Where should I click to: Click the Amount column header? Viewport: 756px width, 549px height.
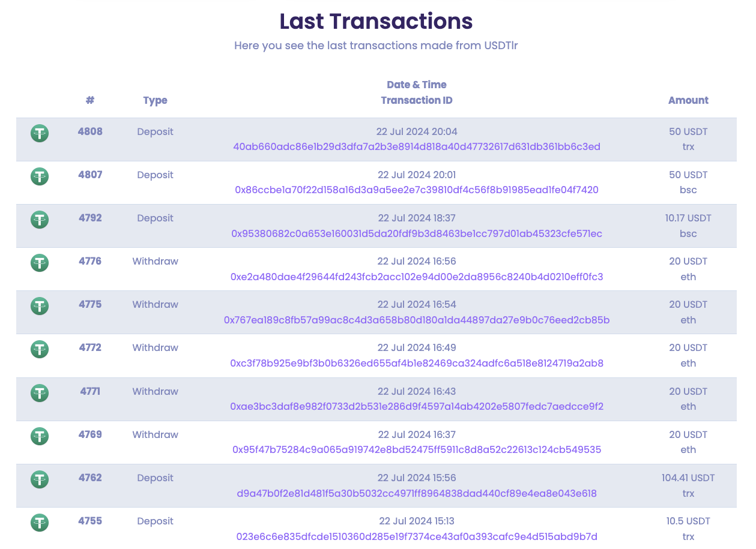[688, 100]
